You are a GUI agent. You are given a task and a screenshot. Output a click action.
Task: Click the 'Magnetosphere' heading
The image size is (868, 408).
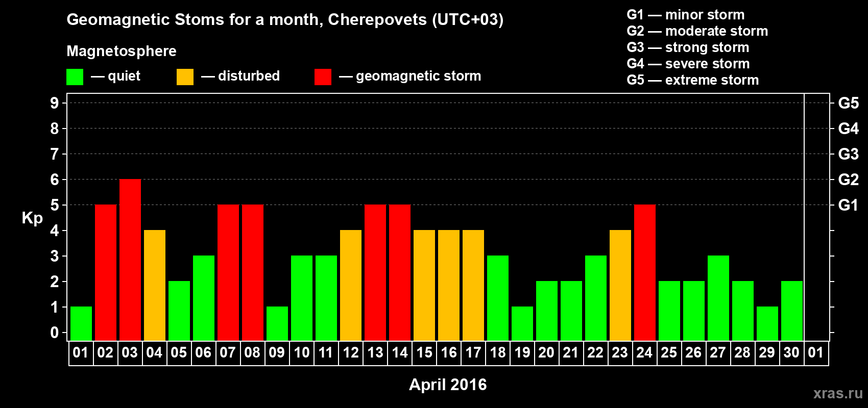(122, 51)
